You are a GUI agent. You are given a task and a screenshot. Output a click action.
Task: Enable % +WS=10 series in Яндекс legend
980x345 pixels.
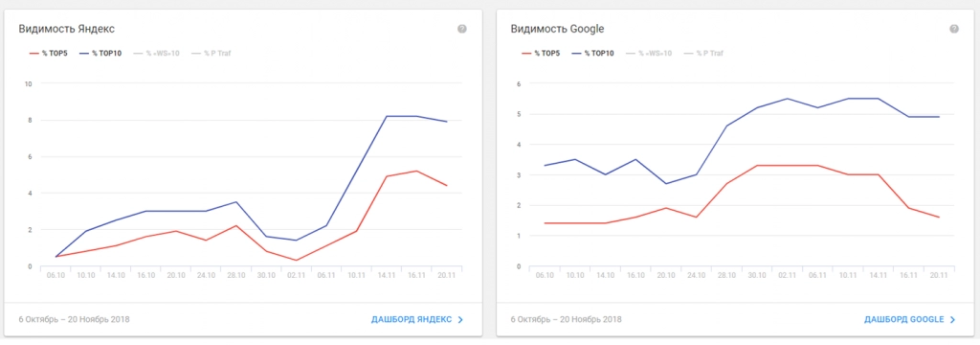click(156, 54)
